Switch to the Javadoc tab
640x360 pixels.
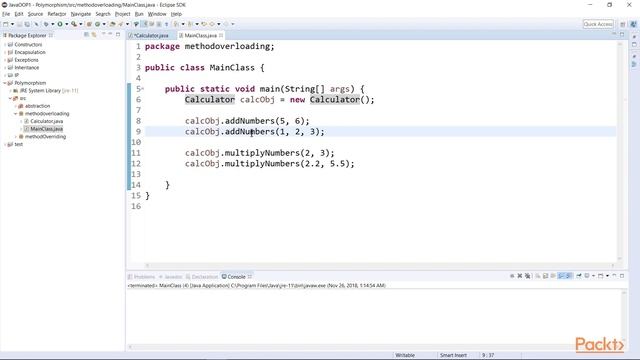pos(171,277)
